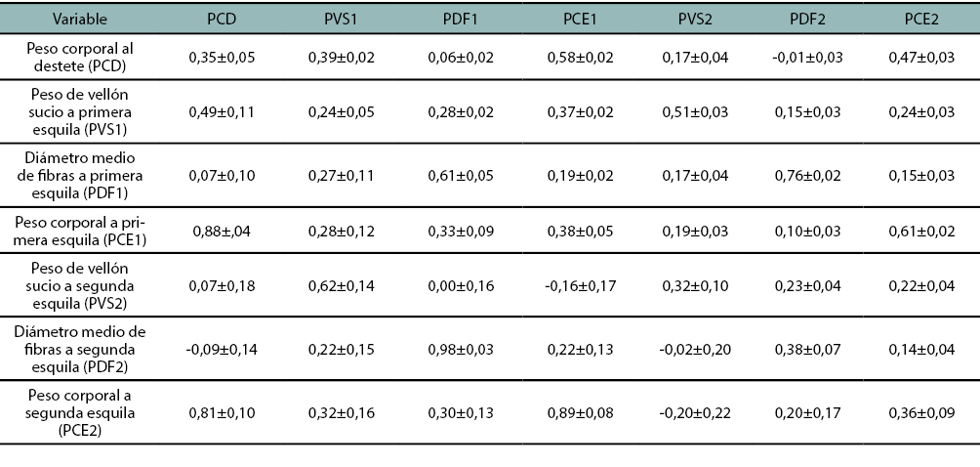Select the PDF1 column header

pos(461,18)
